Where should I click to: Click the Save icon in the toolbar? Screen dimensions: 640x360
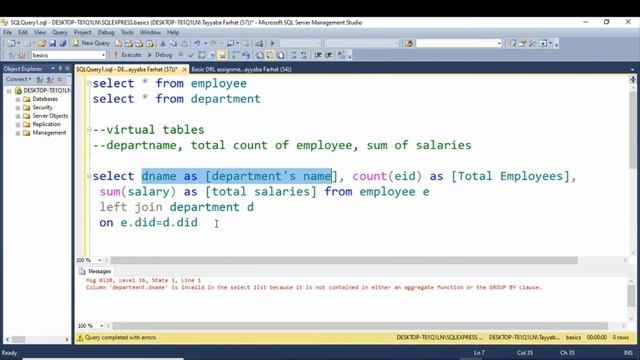[x=52, y=43]
